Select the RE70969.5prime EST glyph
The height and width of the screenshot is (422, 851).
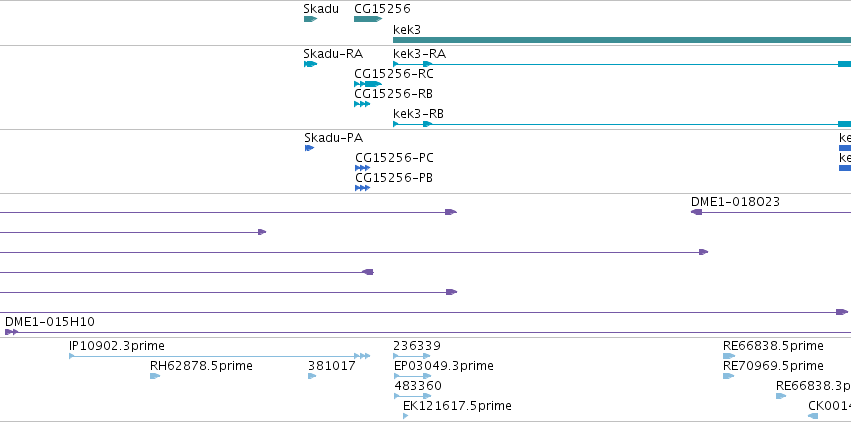pos(728,376)
